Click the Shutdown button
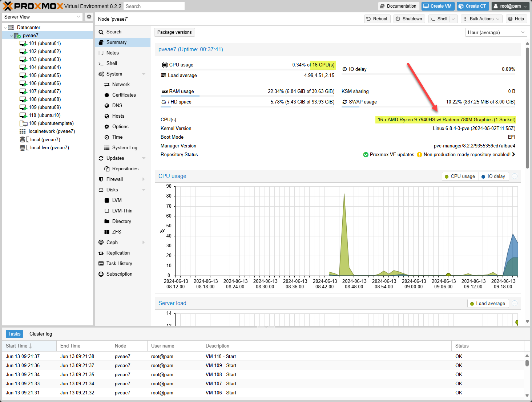532x402 pixels. 409,19
